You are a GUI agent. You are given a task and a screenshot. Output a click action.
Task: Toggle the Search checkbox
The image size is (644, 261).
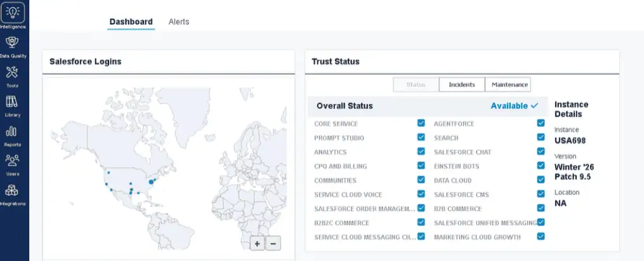pyautogui.click(x=541, y=137)
